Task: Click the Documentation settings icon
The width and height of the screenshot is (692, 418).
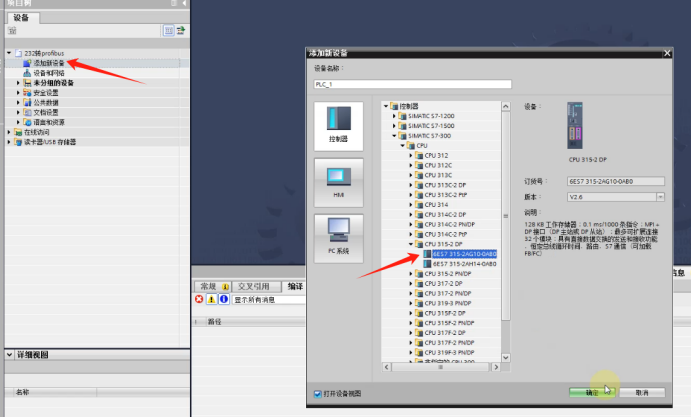Action: [x=27, y=112]
